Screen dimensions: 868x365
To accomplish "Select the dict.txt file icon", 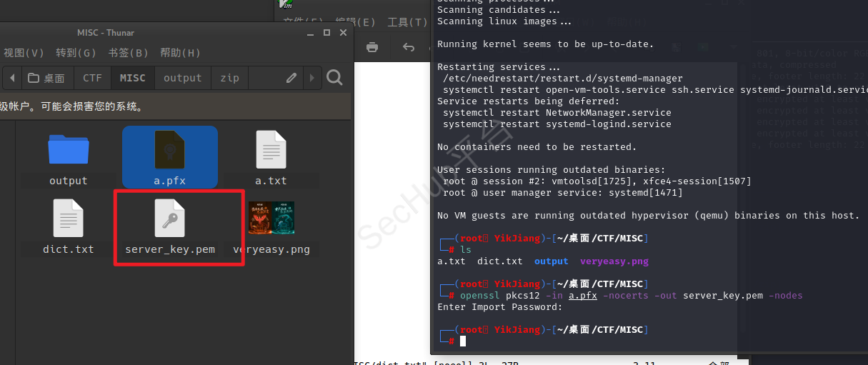I will point(69,218).
